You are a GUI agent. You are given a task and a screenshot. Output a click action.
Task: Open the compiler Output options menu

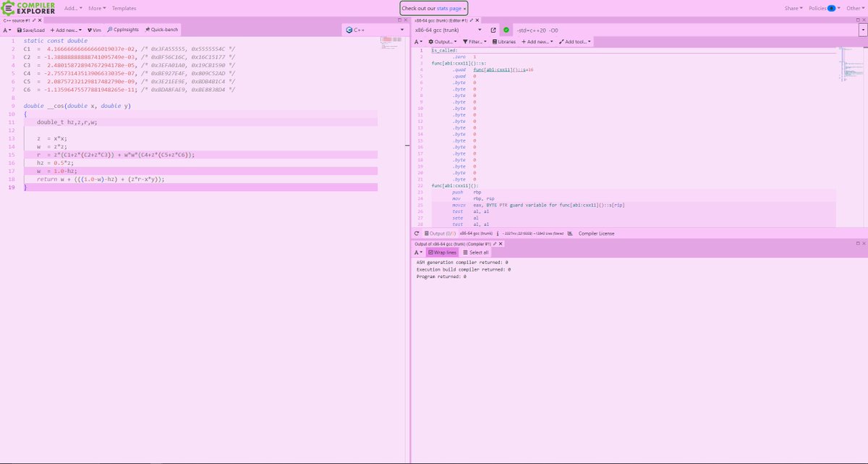point(442,42)
